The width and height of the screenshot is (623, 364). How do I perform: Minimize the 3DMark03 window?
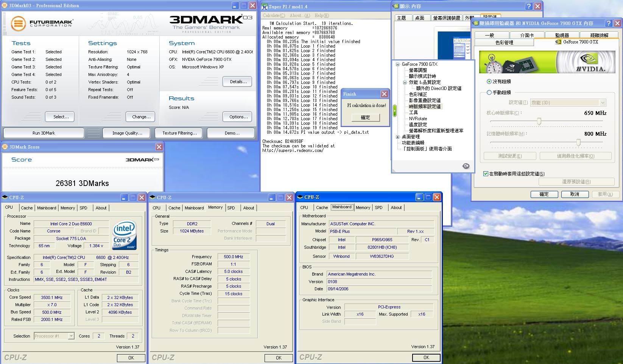tap(235, 6)
